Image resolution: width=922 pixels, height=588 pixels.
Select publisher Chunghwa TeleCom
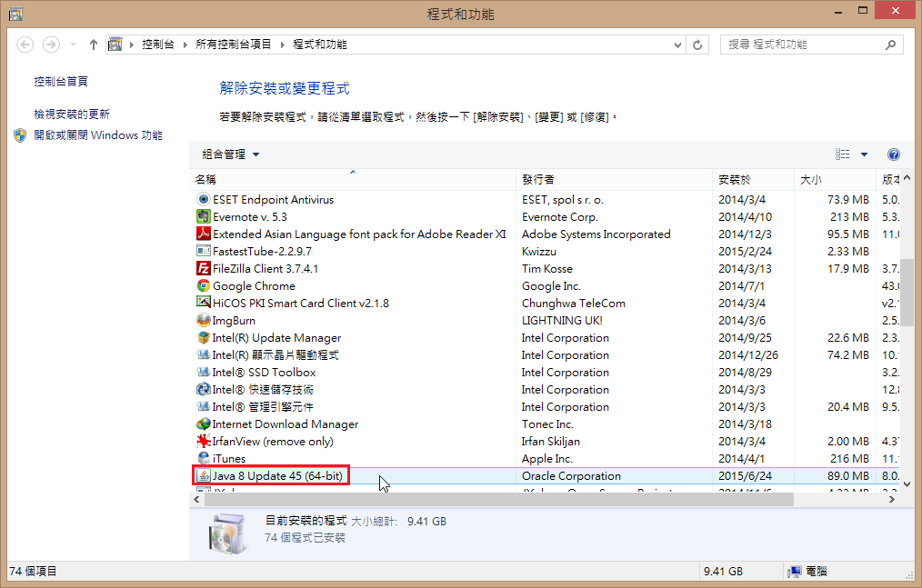click(574, 304)
